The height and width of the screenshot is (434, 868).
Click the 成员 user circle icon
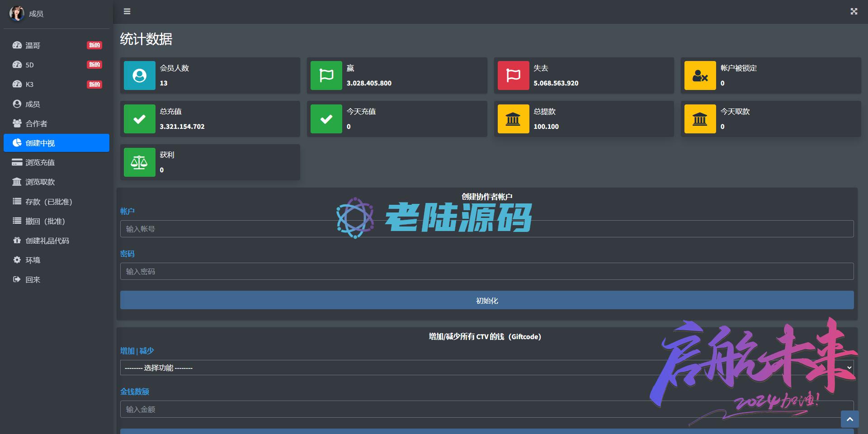click(17, 104)
